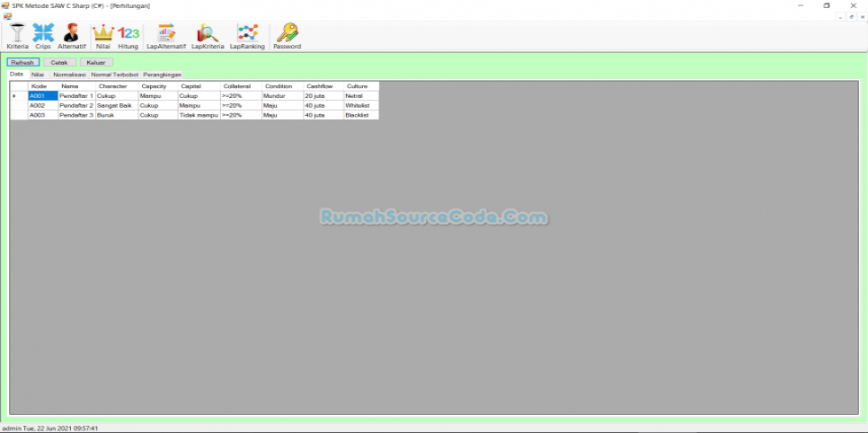This screenshot has height=433, width=868.
Task: Switch to the Normalisasi tab
Action: (x=69, y=75)
